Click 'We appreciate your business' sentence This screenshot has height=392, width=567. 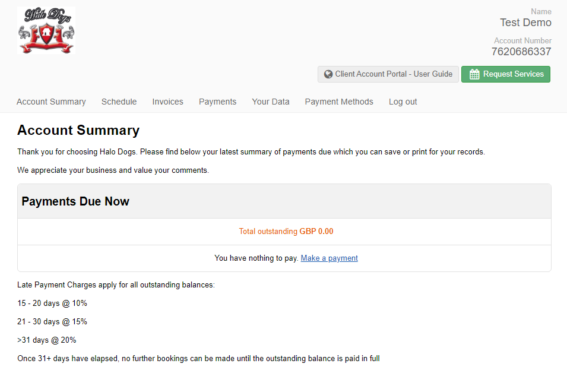[113, 170]
